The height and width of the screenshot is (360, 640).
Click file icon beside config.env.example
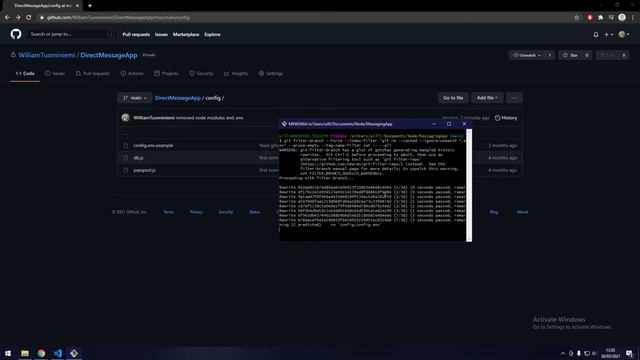pos(125,146)
